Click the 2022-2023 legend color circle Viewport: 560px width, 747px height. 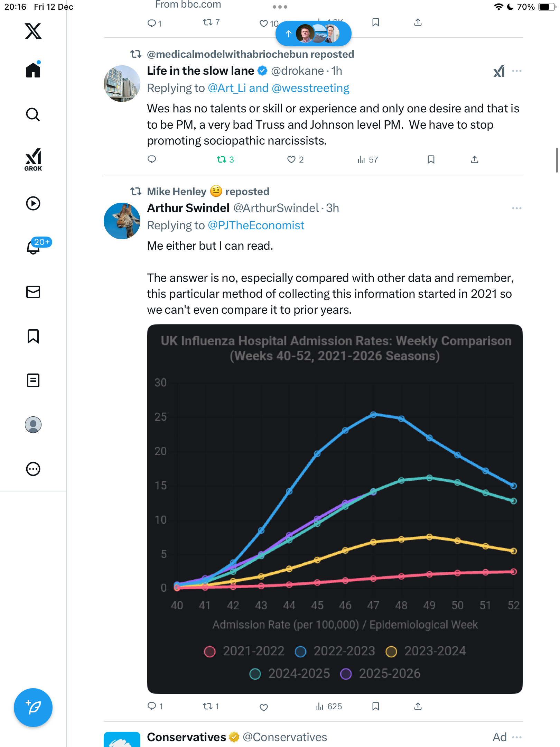click(x=300, y=652)
